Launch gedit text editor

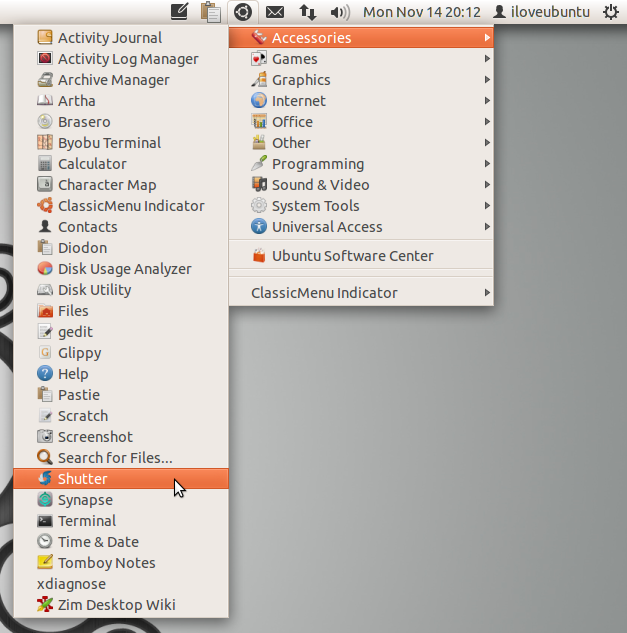(x=121, y=331)
